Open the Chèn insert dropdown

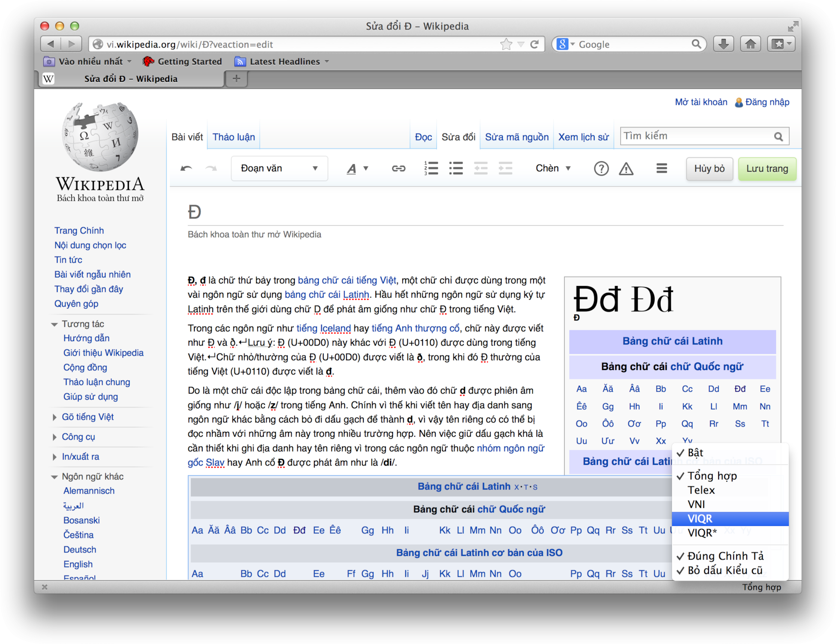coord(553,168)
